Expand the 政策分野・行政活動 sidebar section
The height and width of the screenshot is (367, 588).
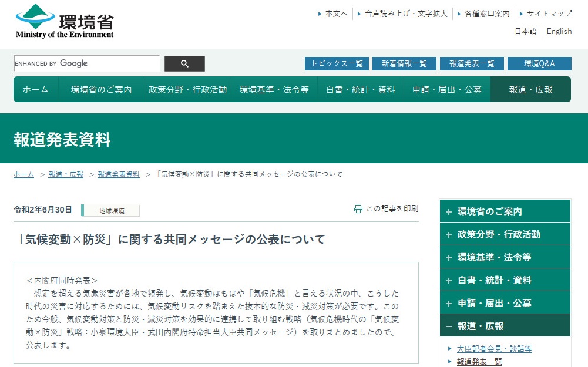505,234
